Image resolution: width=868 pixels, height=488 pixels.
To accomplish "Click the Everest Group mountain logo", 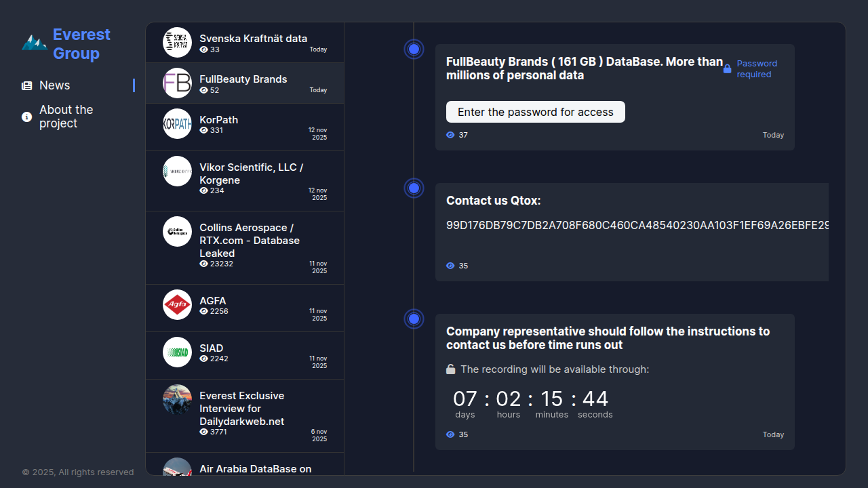I will click(x=34, y=43).
